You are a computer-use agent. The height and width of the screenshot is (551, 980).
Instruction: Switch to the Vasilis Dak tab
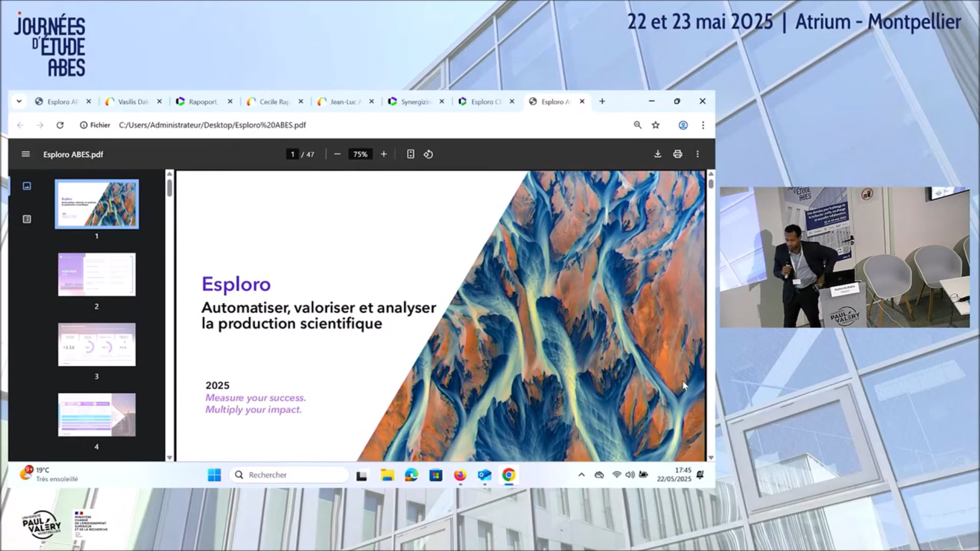click(x=133, y=102)
